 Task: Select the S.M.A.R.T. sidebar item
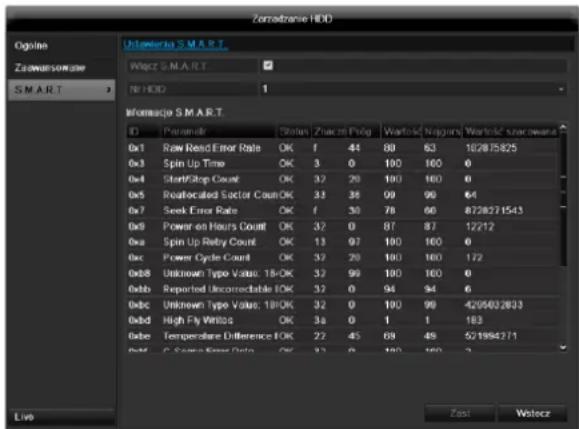tap(61, 90)
